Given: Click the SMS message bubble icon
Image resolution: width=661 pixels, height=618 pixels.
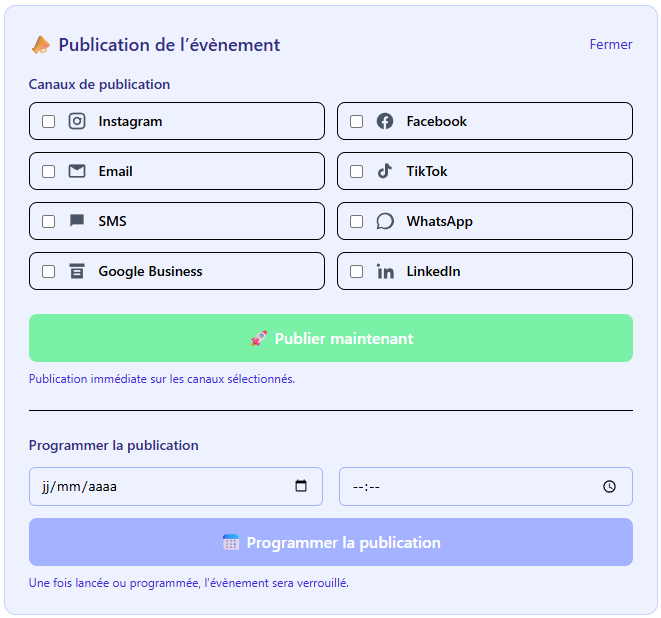Looking at the screenshot, I should [77, 221].
